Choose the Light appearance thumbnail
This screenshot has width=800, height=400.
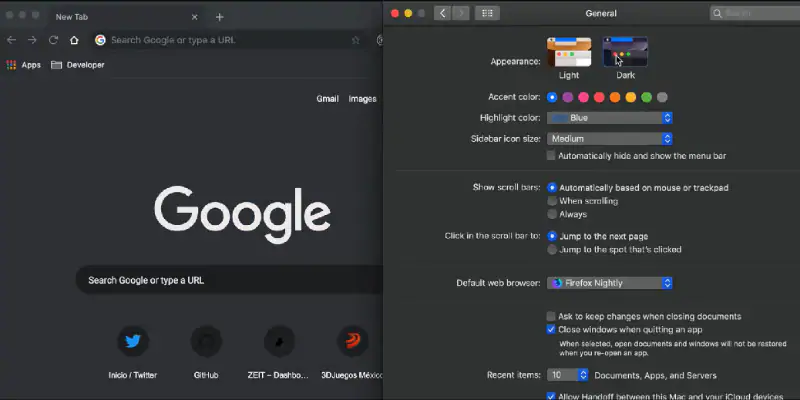pos(569,52)
